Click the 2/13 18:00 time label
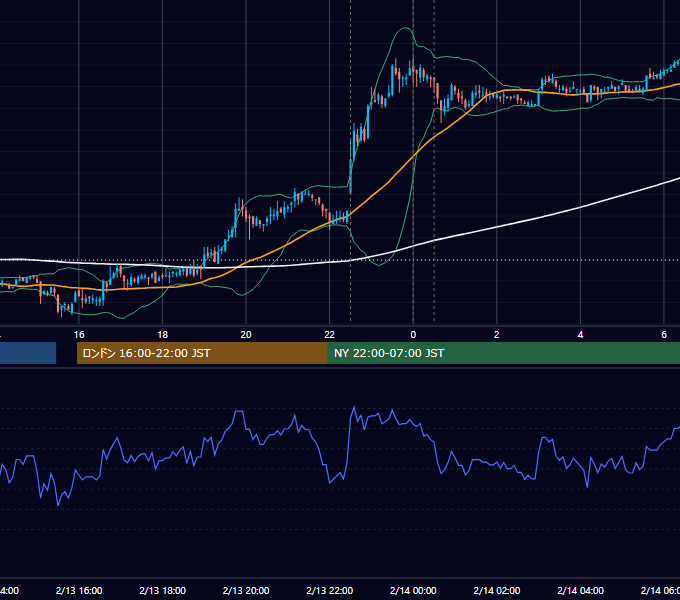Screen dimensions: 680x600 [163, 590]
